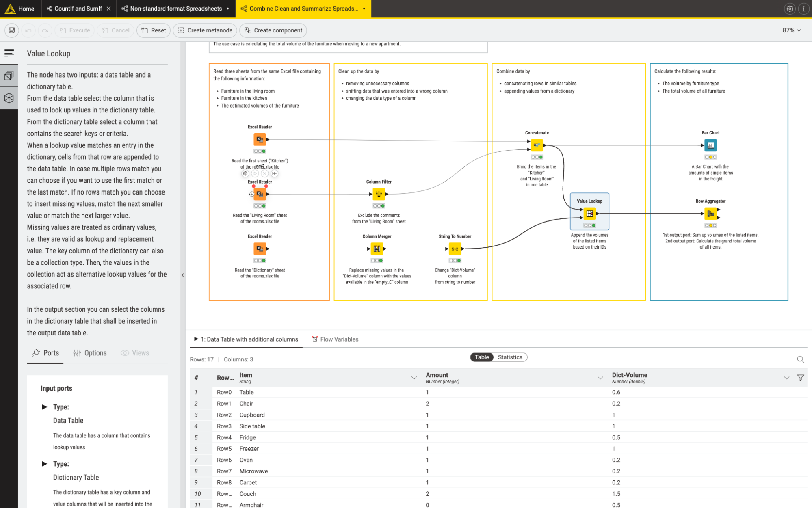Click the Redo arrow icon
The image size is (812, 508).
tap(45, 30)
